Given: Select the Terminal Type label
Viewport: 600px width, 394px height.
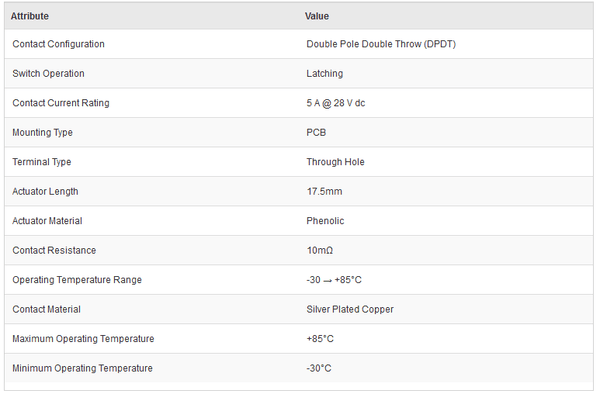Looking at the screenshot, I should coord(42,162).
